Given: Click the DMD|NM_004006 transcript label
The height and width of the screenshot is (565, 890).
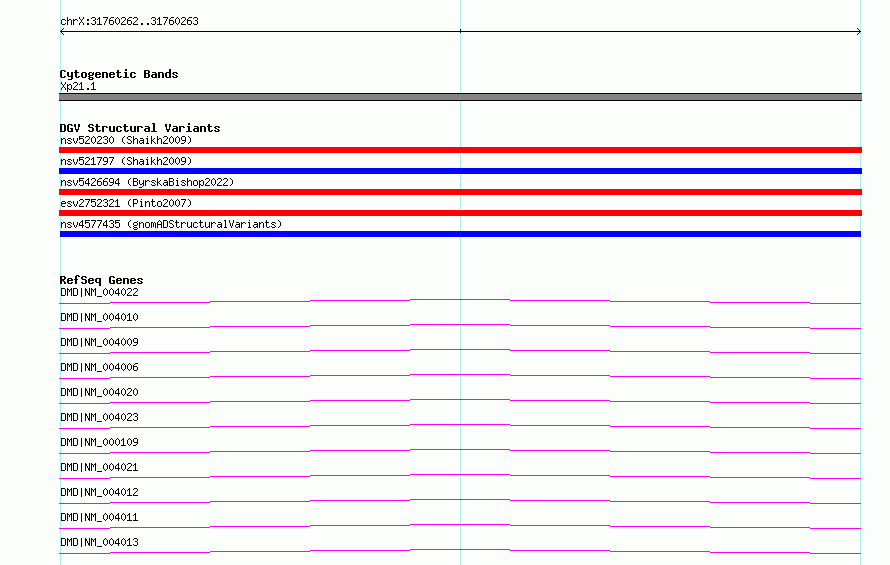Looking at the screenshot, I should pyautogui.click(x=99, y=367).
